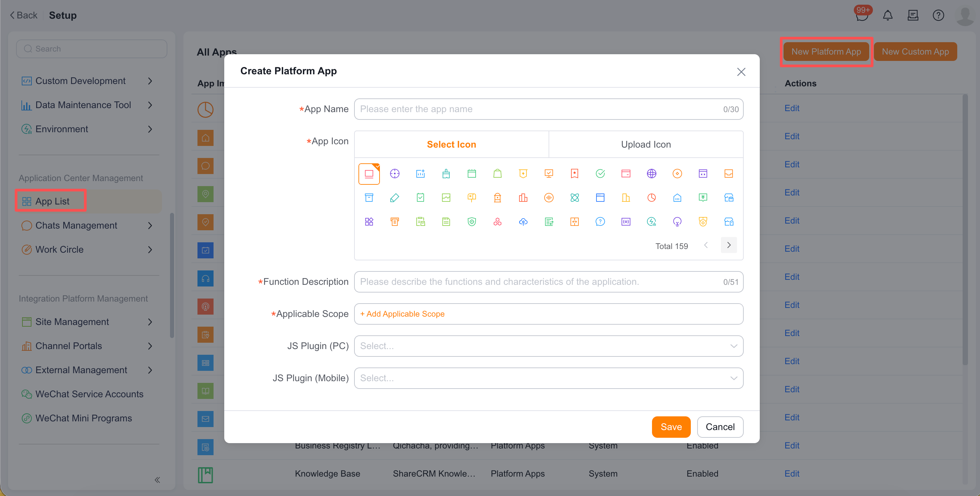Focus the Function Description field
The image size is (980, 496).
tap(549, 282)
